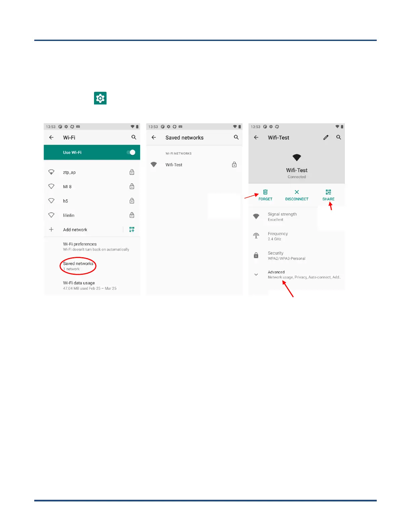Go back from Saved networks screen
Image resolution: width=411 pixels, height=532 pixels.
pyautogui.click(x=154, y=137)
